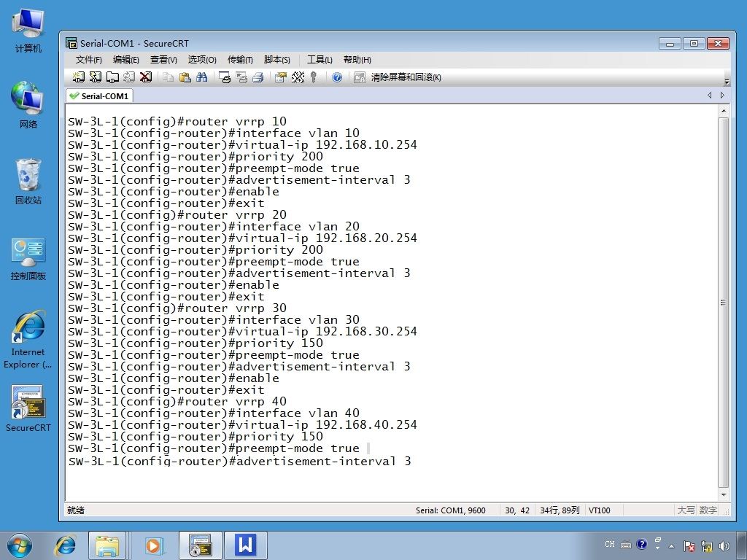Open the 文件(F) menu

point(89,60)
